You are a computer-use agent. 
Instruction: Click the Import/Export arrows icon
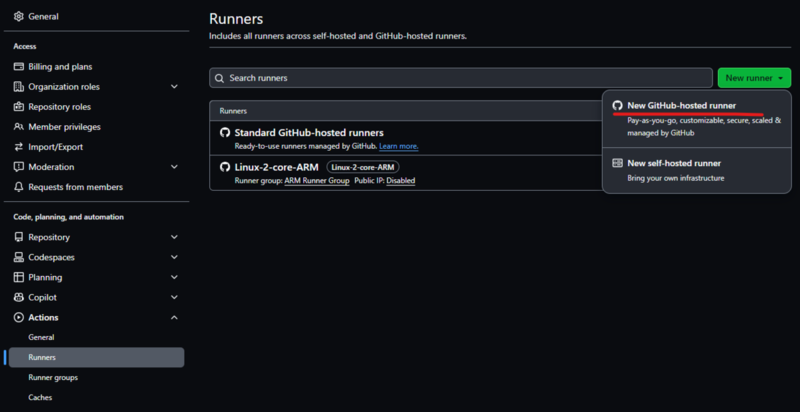pos(19,147)
